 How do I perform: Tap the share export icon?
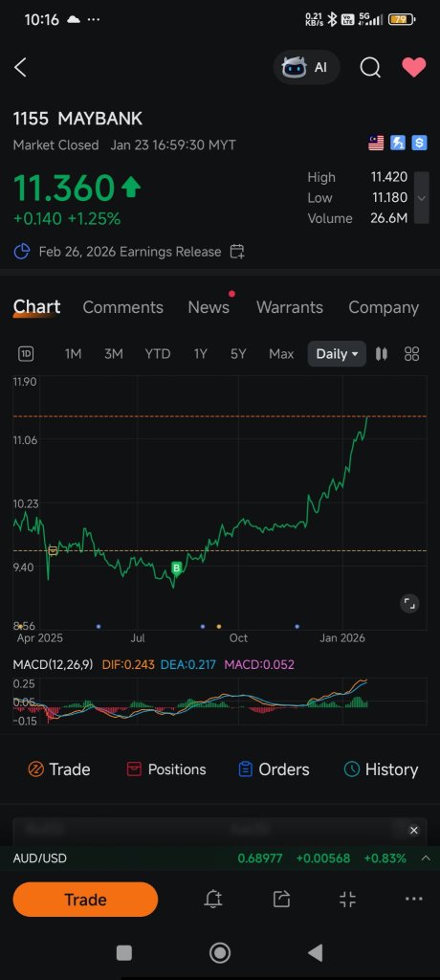pyautogui.click(x=282, y=900)
